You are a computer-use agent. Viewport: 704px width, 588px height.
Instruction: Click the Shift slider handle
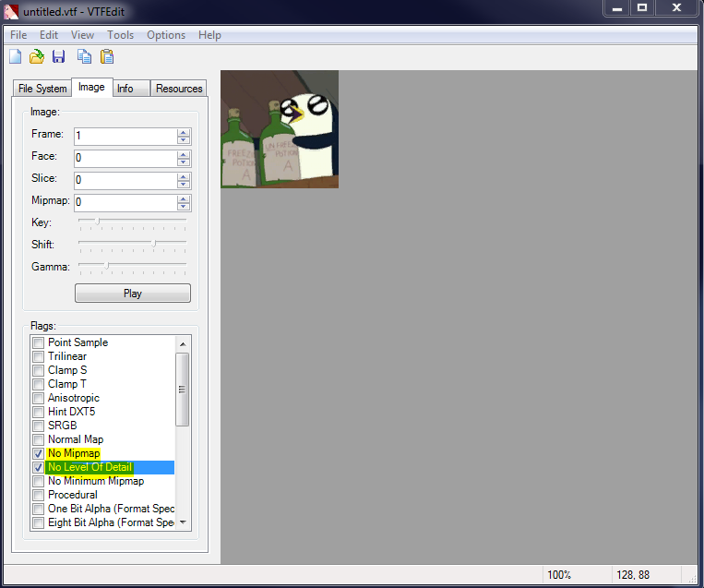[x=154, y=243]
